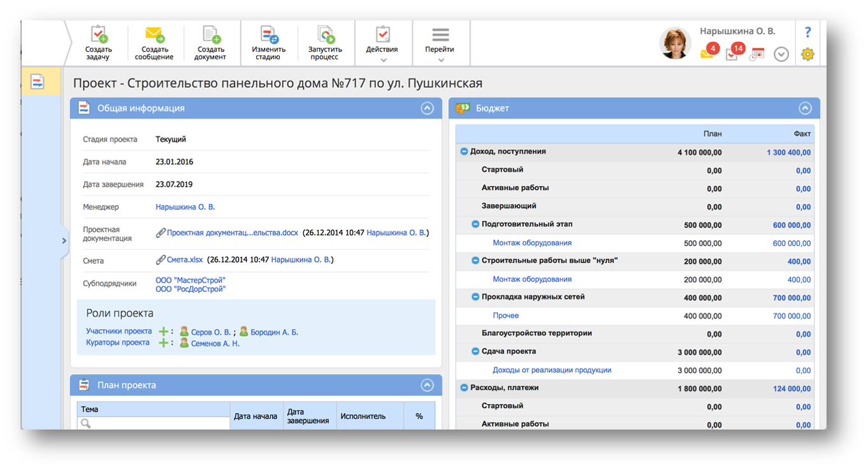Click Благоустройство территории budget row
This screenshot has width=868, height=471.
[x=635, y=333]
